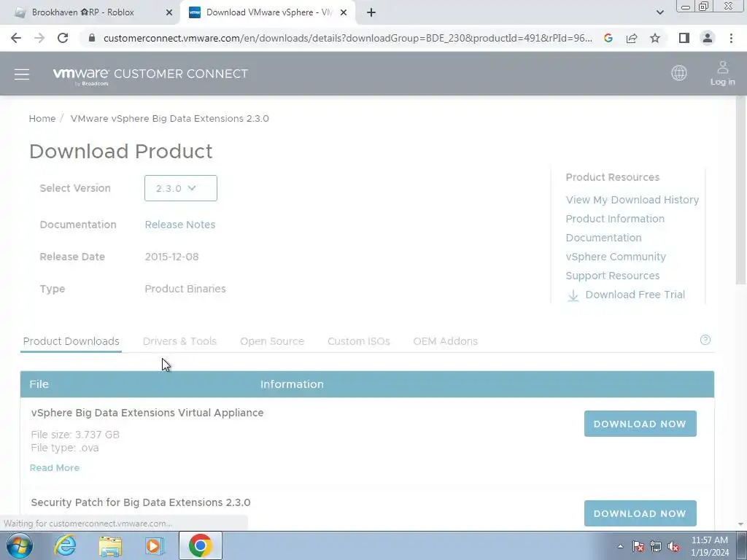Click the scrollbar down arrow
This screenshot has width=747, height=560.
pos(741,524)
